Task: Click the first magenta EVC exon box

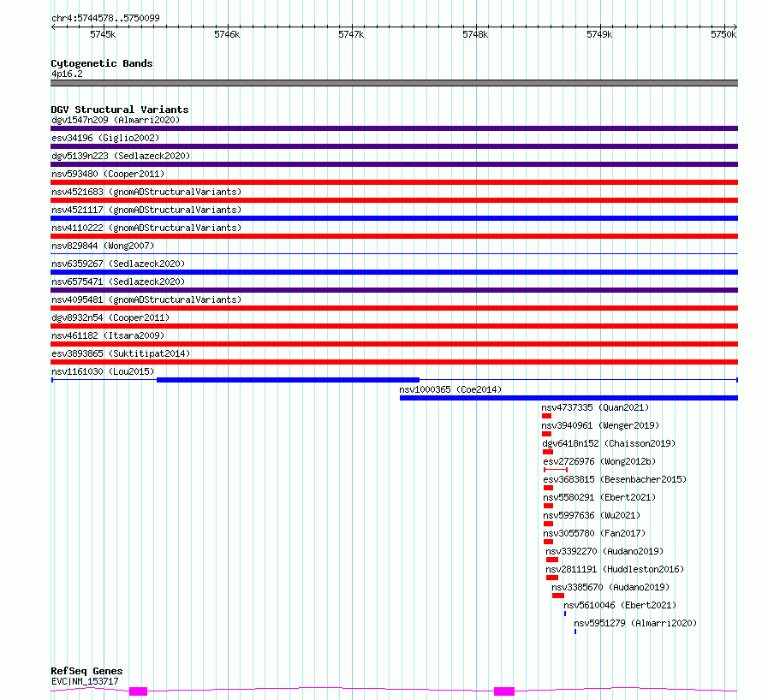Action: [x=138, y=691]
